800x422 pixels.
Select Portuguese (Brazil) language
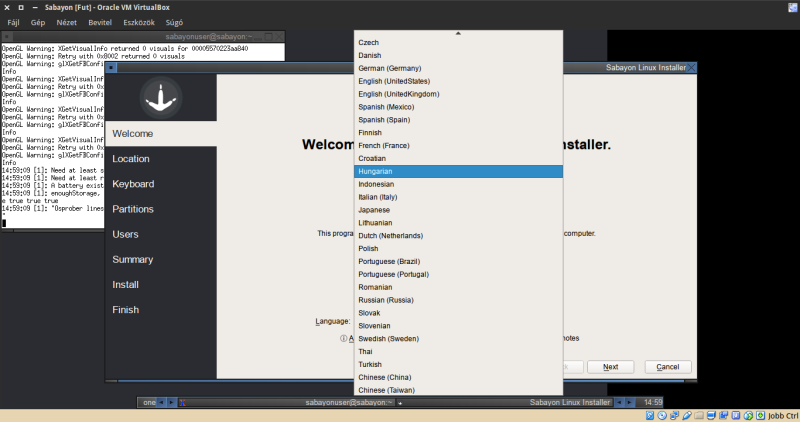tap(458, 261)
